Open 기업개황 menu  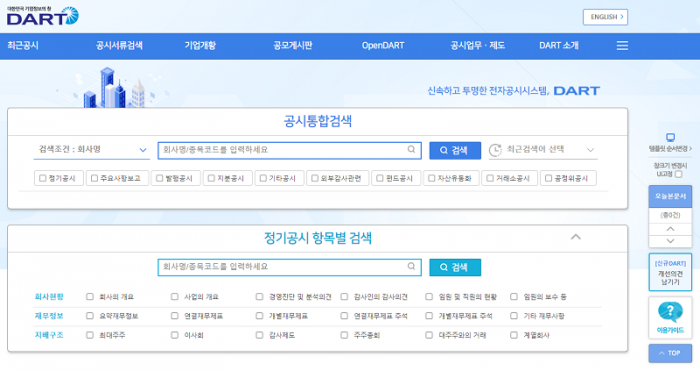point(200,46)
